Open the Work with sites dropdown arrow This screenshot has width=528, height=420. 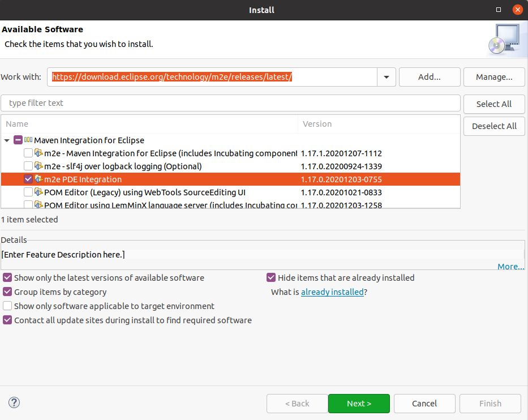click(x=386, y=77)
